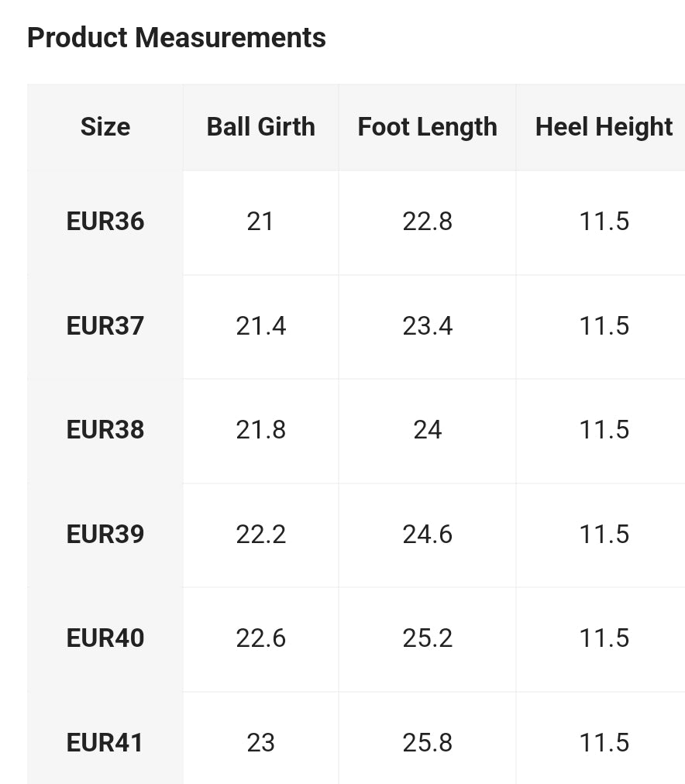Click the EUR37 size row label
The width and height of the screenshot is (685, 784).
click(105, 326)
